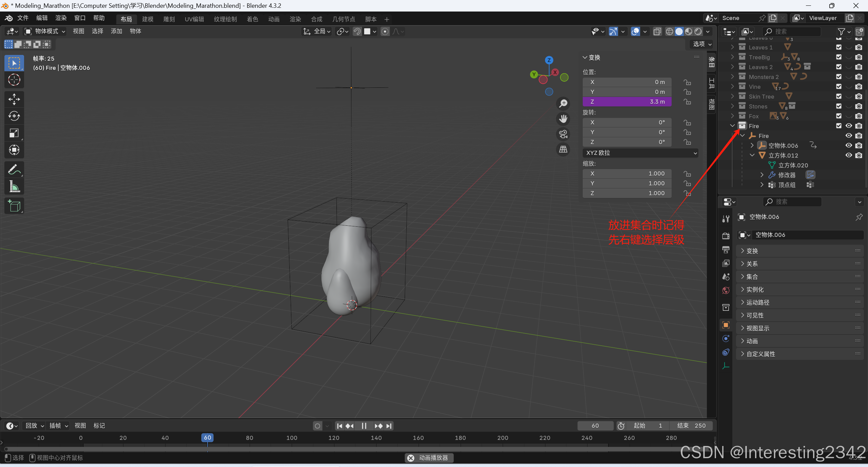Click the 选项 button in viewport
The width and height of the screenshot is (868, 467).
(702, 44)
